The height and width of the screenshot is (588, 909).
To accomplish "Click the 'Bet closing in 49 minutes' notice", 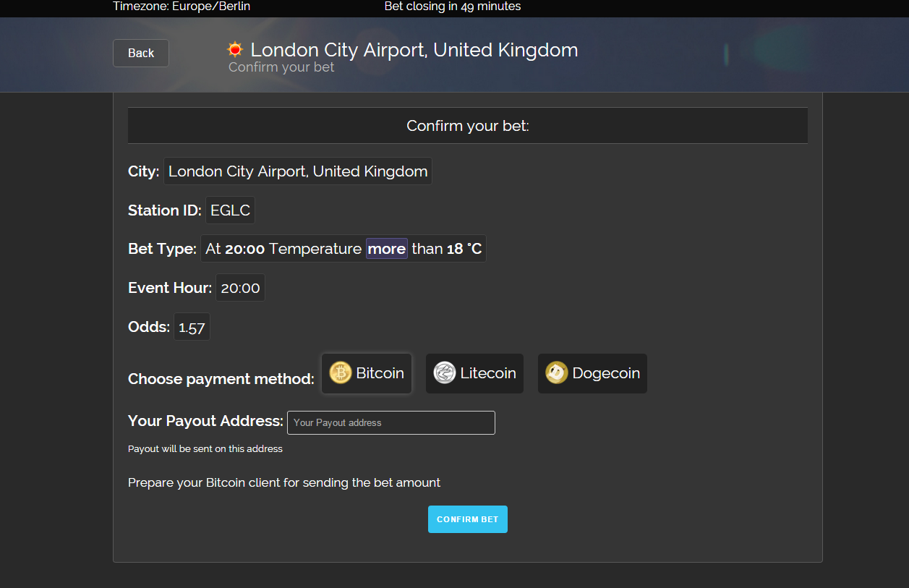I will [453, 7].
